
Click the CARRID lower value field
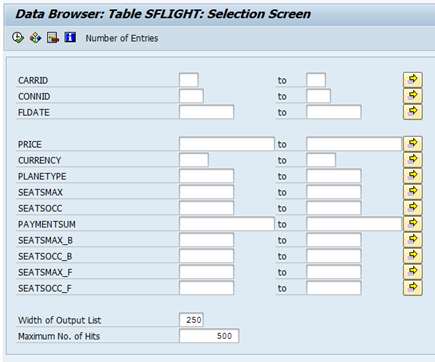(x=189, y=80)
